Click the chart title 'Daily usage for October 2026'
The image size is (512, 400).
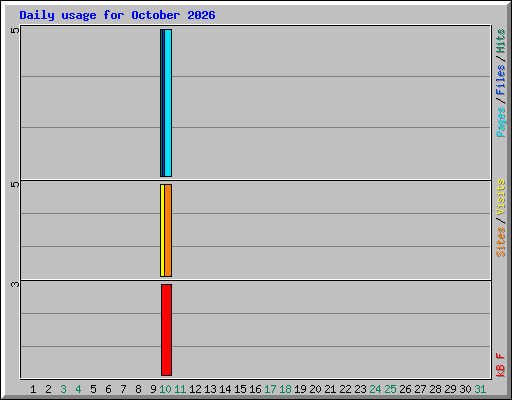tap(117, 15)
